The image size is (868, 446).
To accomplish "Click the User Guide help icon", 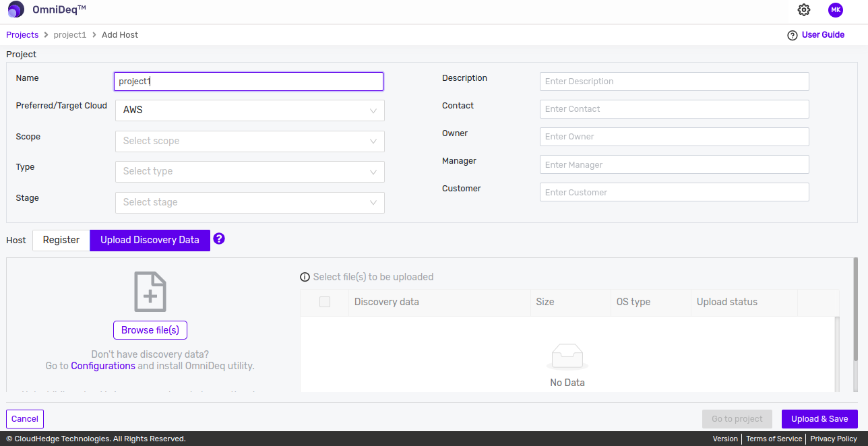I will 793,35.
